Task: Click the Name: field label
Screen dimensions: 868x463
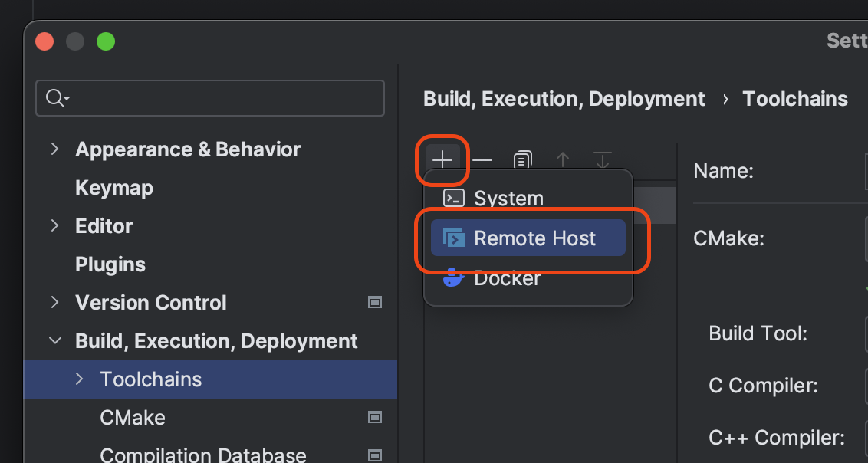Action: coord(724,171)
